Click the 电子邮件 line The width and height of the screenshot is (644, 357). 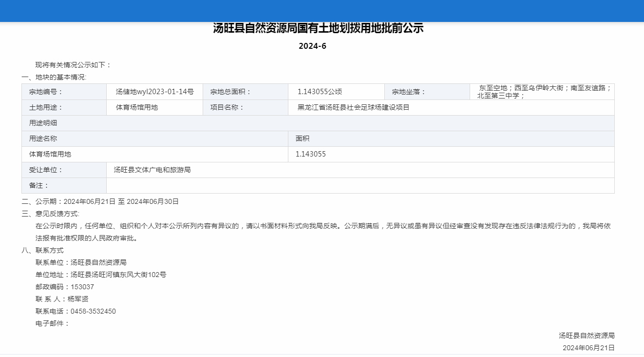53,323
